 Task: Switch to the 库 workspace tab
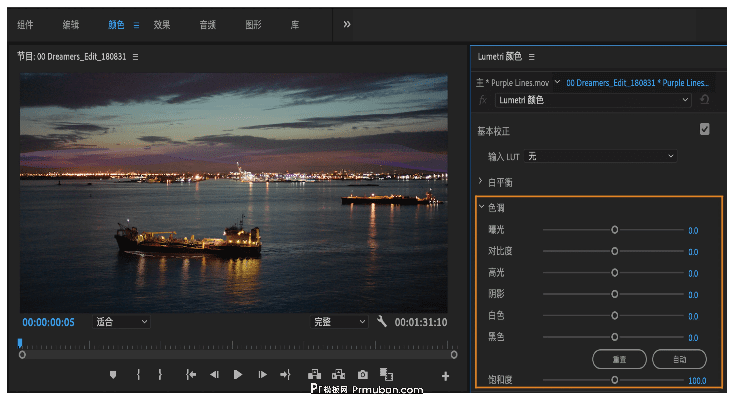click(295, 25)
